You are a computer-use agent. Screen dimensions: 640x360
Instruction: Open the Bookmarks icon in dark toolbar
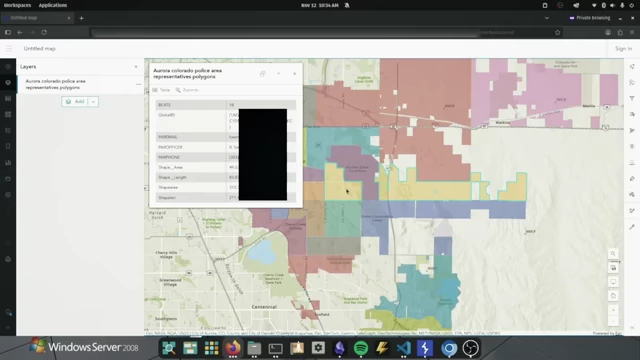click(8, 146)
